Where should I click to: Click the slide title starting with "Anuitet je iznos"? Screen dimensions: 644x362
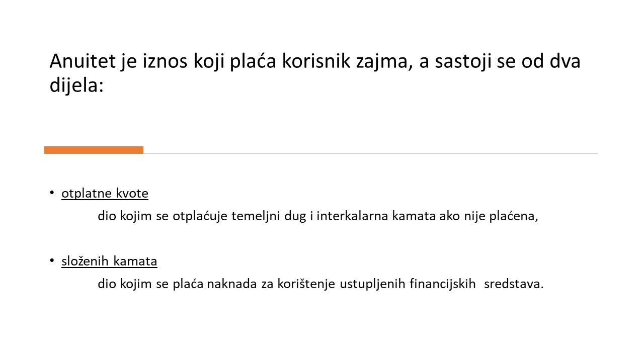pyautogui.click(x=314, y=72)
